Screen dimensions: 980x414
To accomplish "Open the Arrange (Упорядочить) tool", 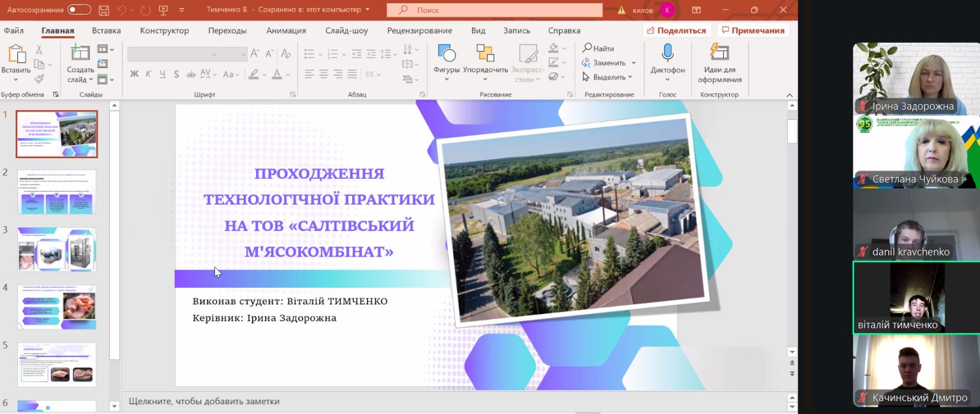I will 485,54.
